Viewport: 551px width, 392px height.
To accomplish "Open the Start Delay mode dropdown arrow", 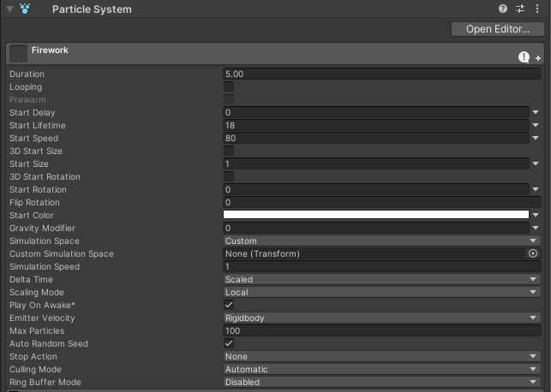I will [536, 112].
